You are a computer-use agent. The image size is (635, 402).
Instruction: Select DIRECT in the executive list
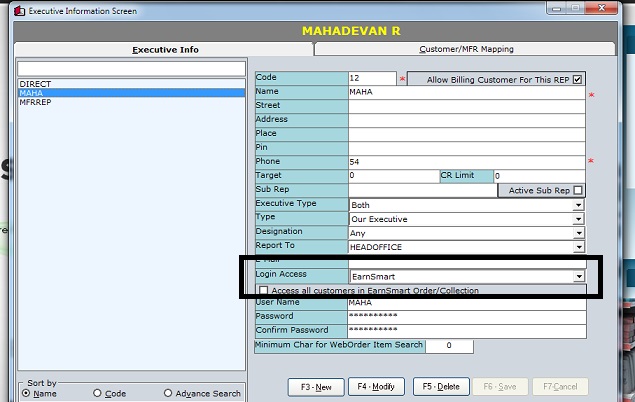tap(35, 84)
